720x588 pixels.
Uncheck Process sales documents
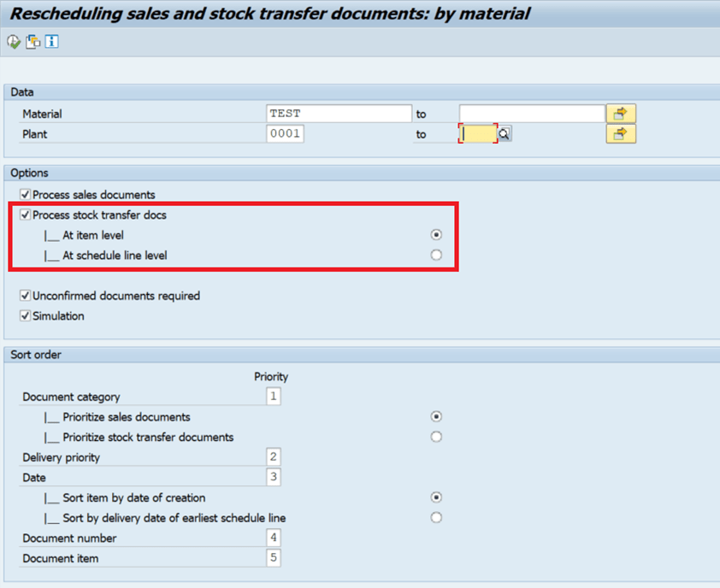point(27,195)
